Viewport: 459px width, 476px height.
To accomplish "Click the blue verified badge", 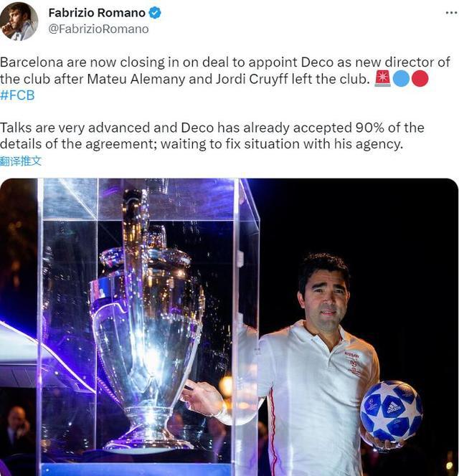I will point(155,13).
